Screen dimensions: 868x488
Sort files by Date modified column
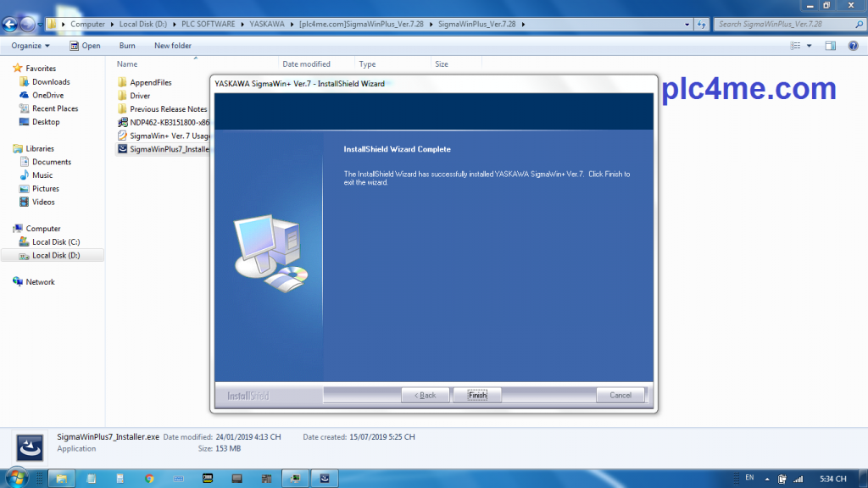307,64
